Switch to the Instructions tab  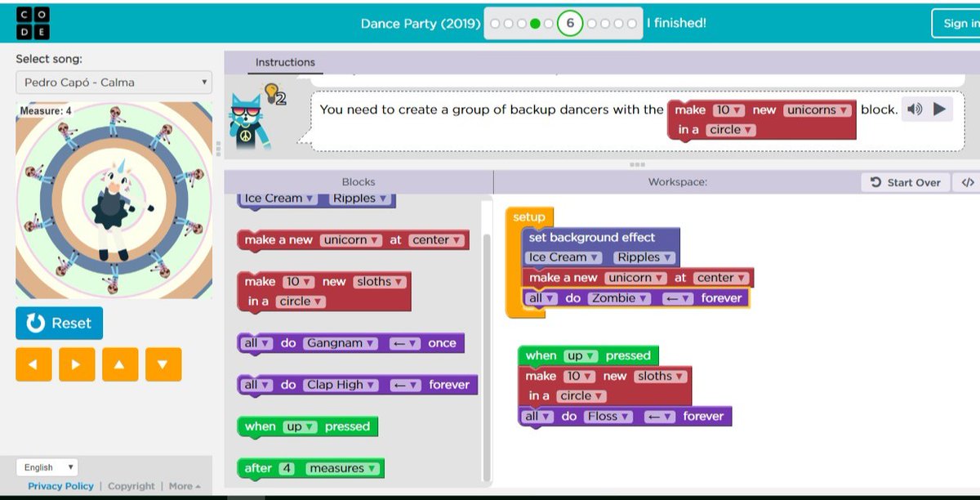[x=284, y=62]
